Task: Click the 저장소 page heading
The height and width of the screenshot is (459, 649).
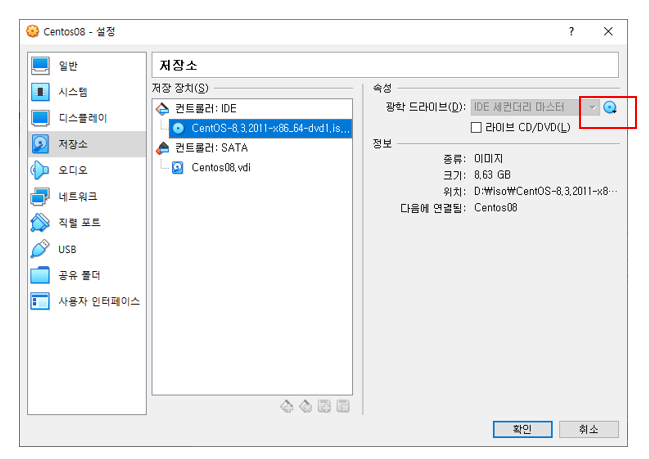Action: tap(178, 65)
